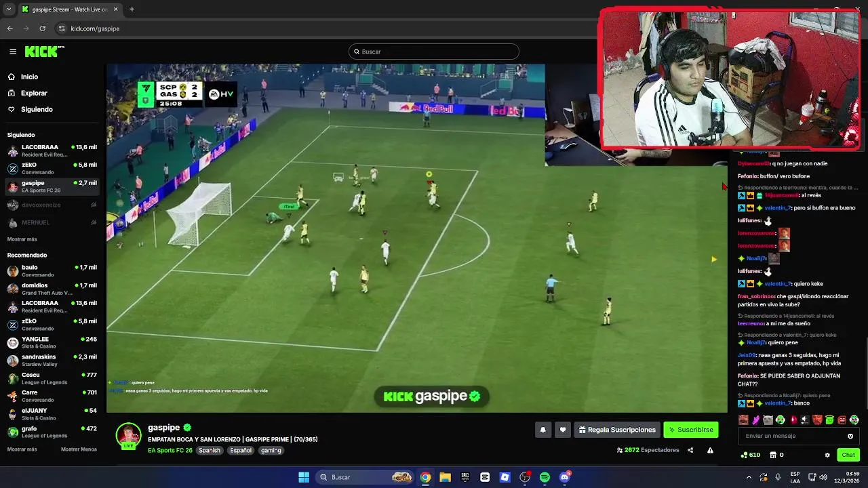Expand Mostrar más under Recomendado

(22, 449)
